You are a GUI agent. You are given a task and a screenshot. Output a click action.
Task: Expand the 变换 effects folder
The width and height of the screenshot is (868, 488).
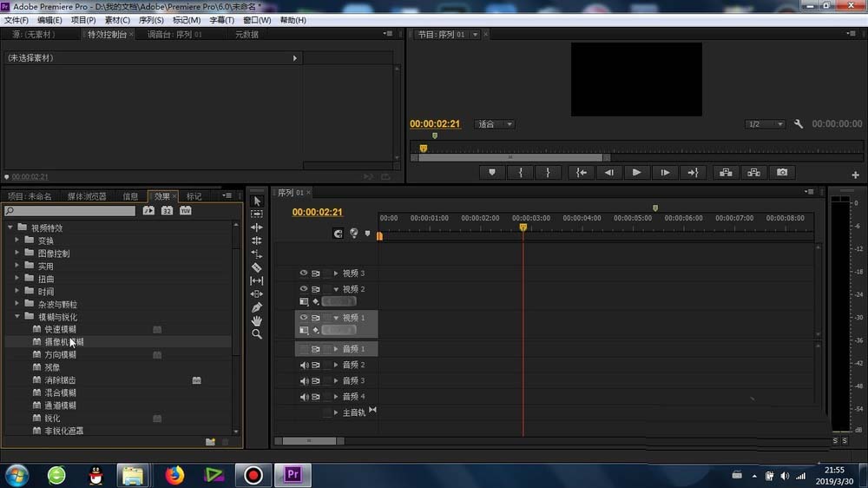tap(16, 241)
